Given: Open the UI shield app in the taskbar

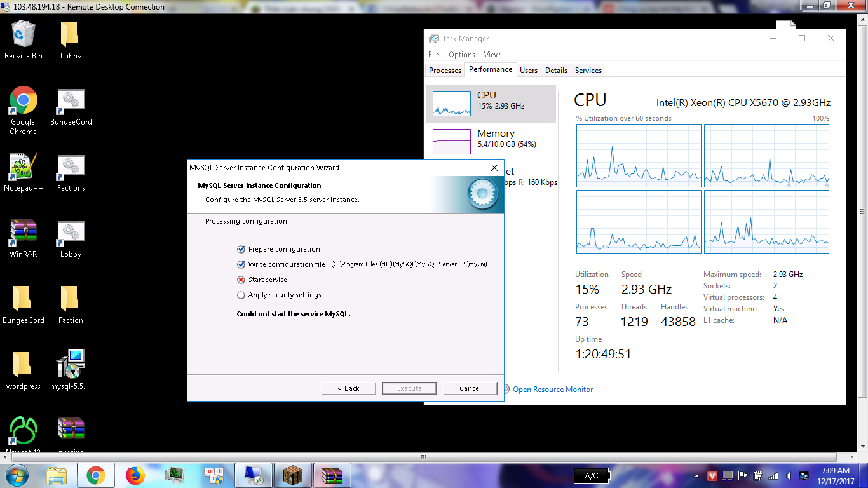Looking at the screenshot, I should pyautogui.click(x=214, y=475).
